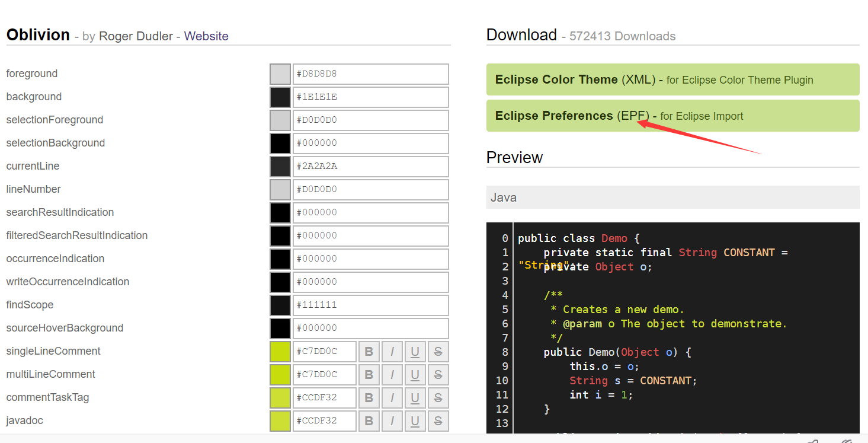Open the background color swatch
868x443 pixels.
pos(280,97)
